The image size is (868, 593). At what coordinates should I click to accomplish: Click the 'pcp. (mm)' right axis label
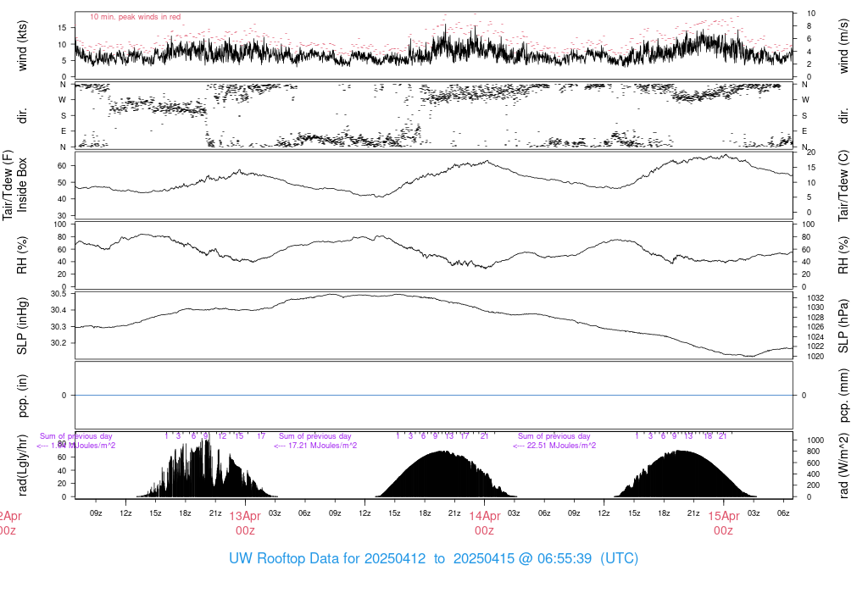tap(843, 396)
